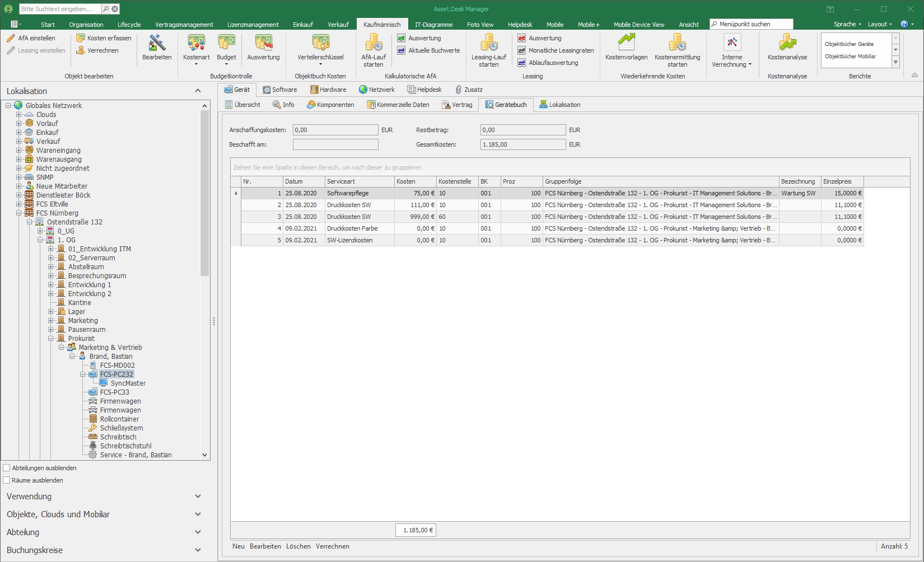Viewport: 924px width, 562px height.
Task: Click the Bearbeiten ribbon icon
Action: tap(157, 48)
